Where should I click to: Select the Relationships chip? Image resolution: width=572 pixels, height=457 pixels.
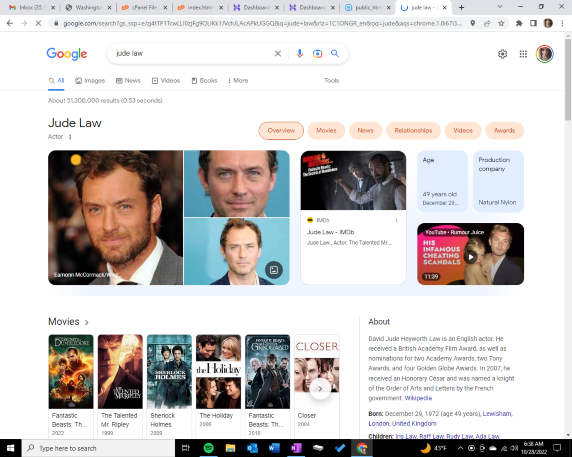(413, 131)
